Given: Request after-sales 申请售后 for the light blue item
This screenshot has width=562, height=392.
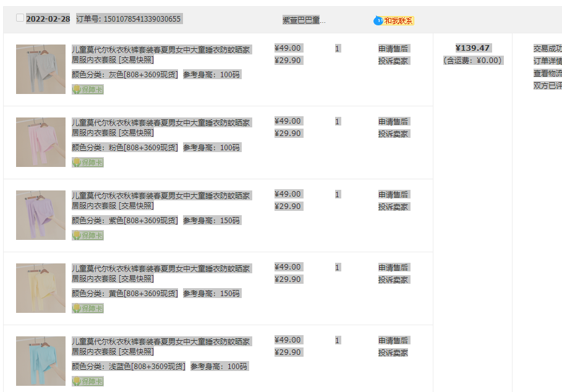Looking at the screenshot, I should [393, 340].
